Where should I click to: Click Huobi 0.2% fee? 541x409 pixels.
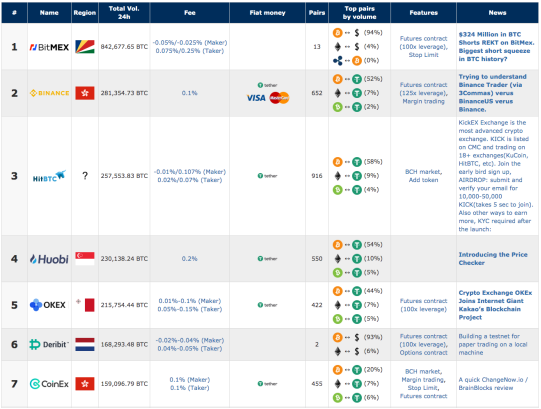(190, 259)
